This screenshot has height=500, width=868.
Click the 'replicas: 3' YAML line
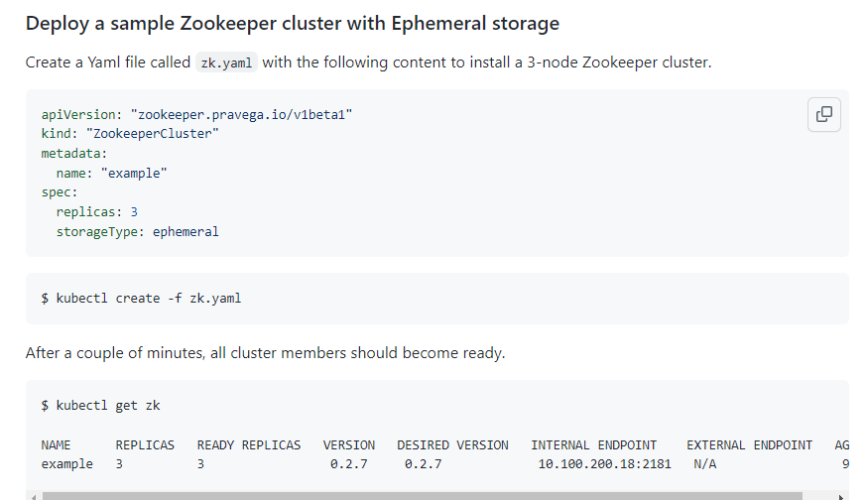[x=96, y=212]
